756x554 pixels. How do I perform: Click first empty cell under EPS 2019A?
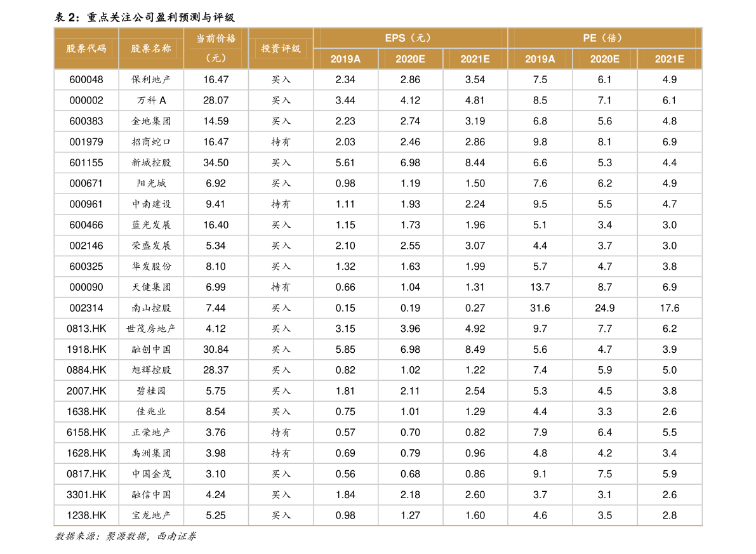[x=345, y=79]
